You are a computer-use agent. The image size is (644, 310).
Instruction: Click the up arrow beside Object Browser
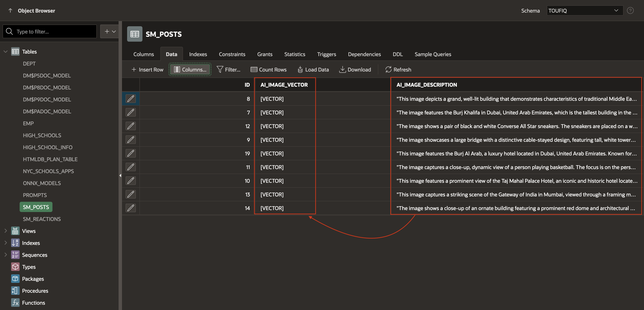pos(10,10)
